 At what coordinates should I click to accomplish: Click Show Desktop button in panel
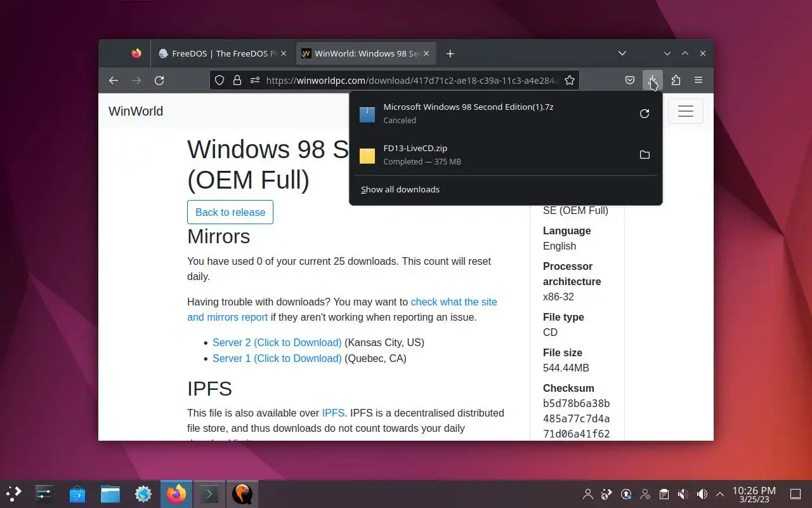796,494
